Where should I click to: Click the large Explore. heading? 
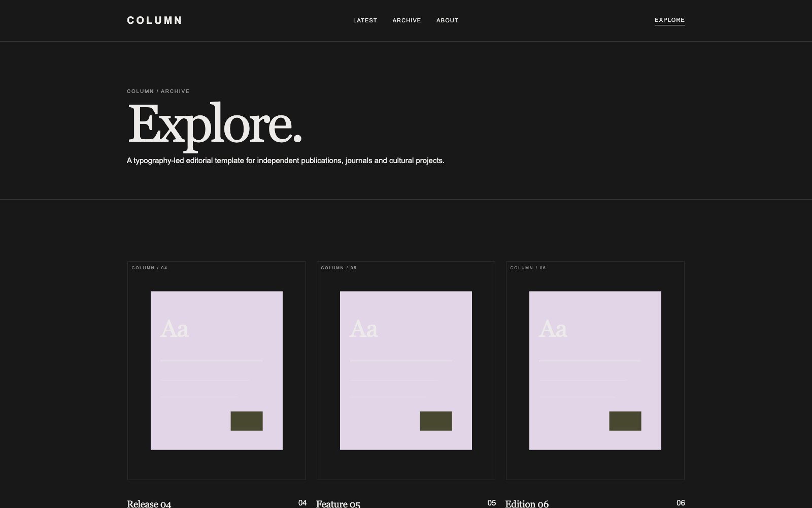tap(215, 126)
